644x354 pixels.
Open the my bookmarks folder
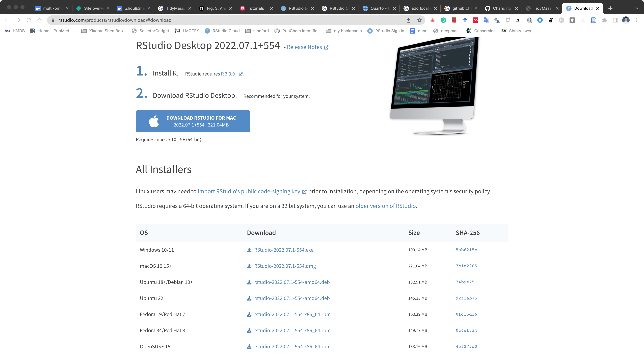344,31
